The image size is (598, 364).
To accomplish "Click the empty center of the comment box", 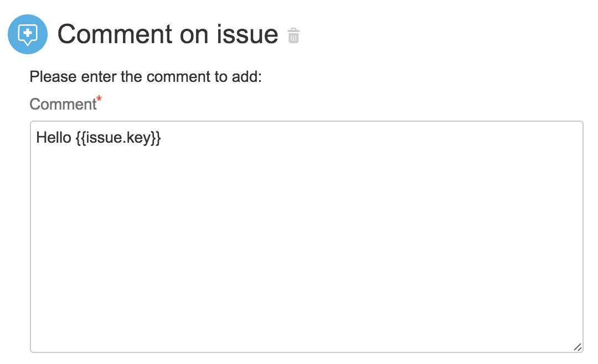I will [x=306, y=237].
